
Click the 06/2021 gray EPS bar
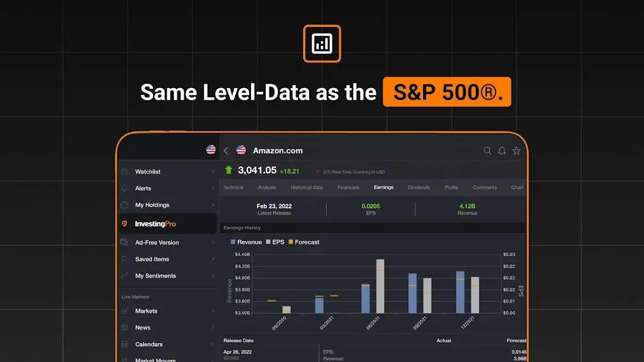point(380,286)
